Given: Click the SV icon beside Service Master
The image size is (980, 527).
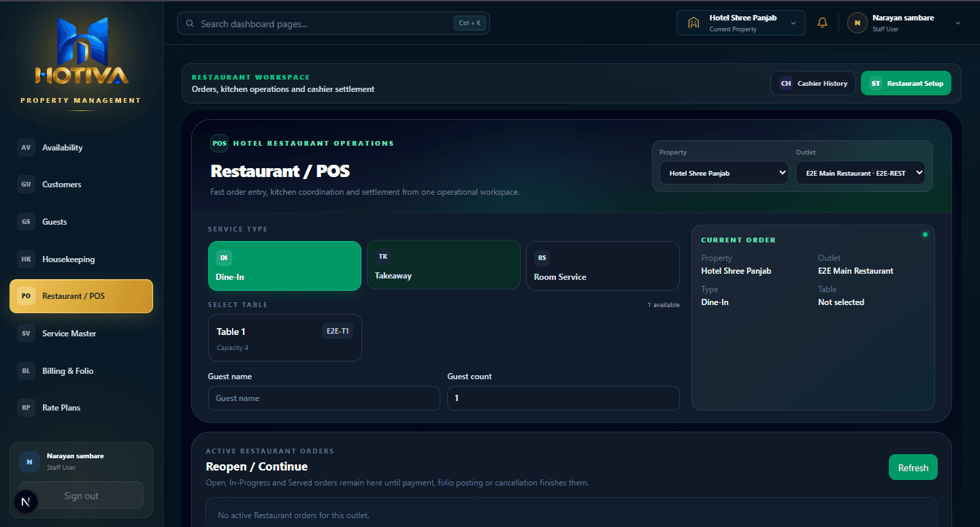Looking at the screenshot, I should click(26, 334).
